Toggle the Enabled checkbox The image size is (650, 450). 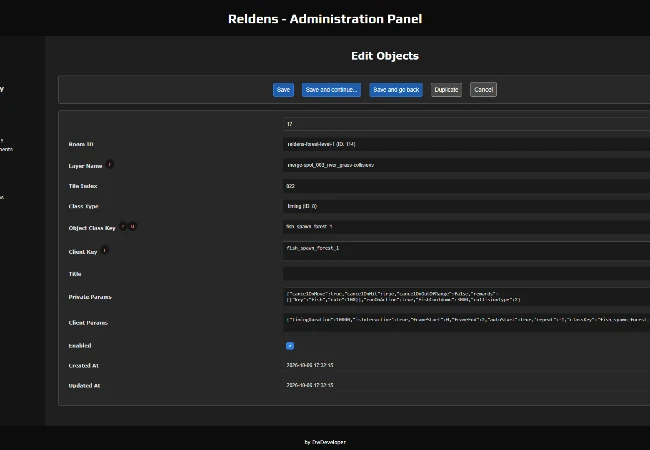tap(290, 346)
